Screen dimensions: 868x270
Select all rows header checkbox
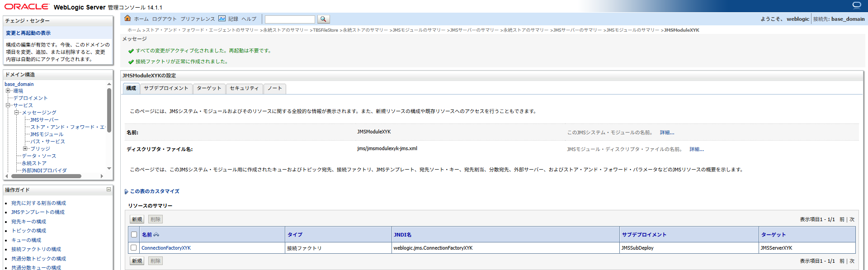(x=134, y=234)
